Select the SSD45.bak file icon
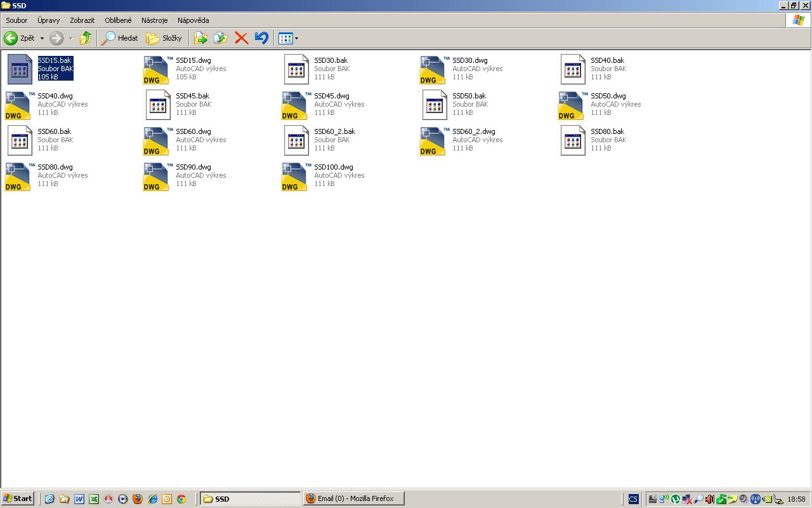Viewport: 812px width, 508px height. [158, 105]
